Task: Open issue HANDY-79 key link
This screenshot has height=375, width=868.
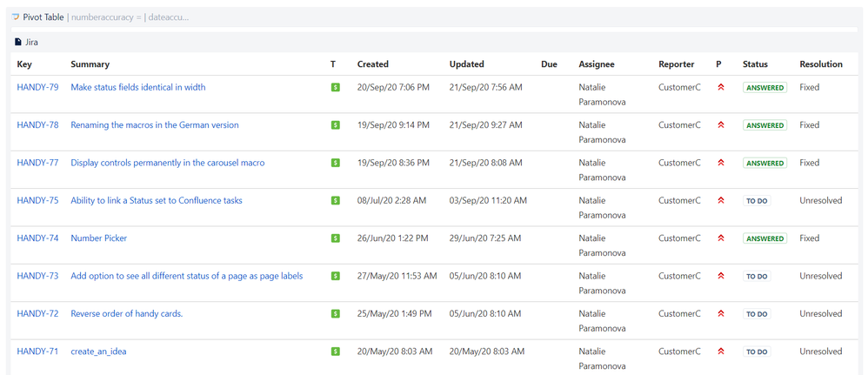Action: (x=37, y=88)
